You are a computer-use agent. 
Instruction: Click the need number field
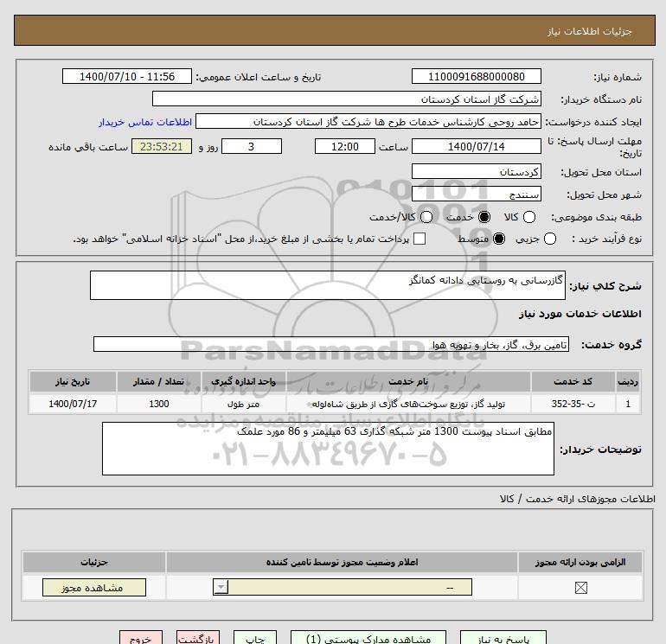pyautogui.click(x=476, y=76)
